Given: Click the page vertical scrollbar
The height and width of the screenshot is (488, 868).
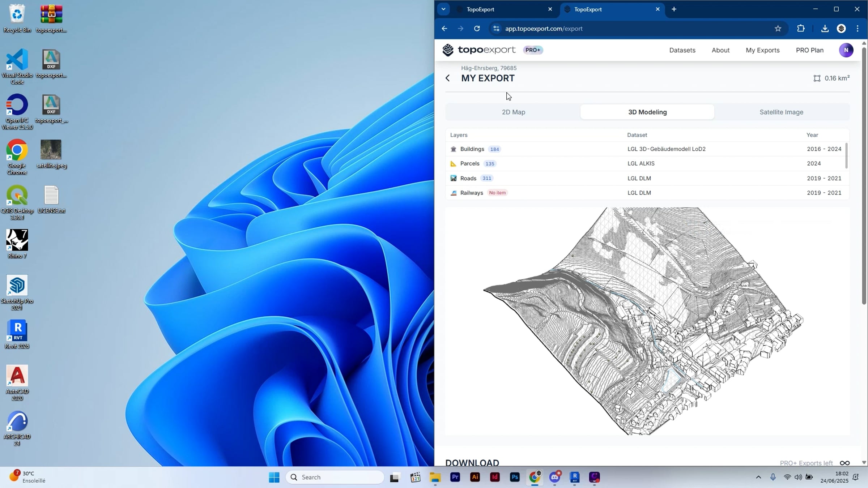Looking at the screenshot, I should coord(864,175).
